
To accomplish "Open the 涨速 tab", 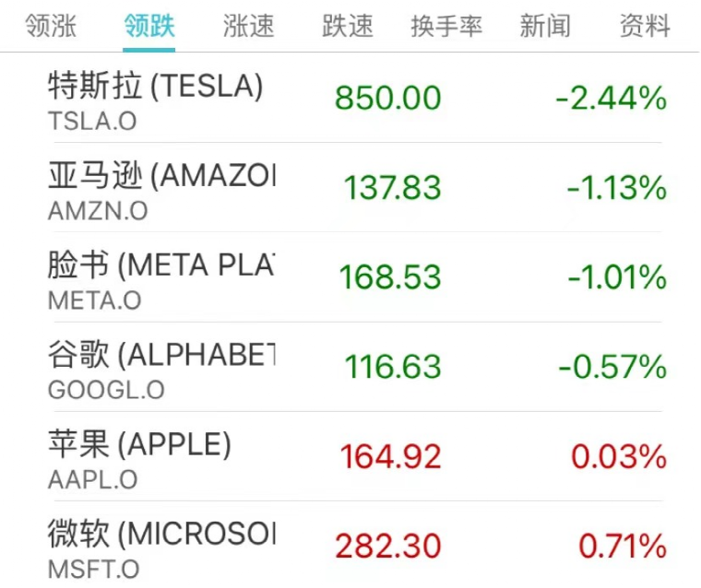I will pyautogui.click(x=248, y=26).
